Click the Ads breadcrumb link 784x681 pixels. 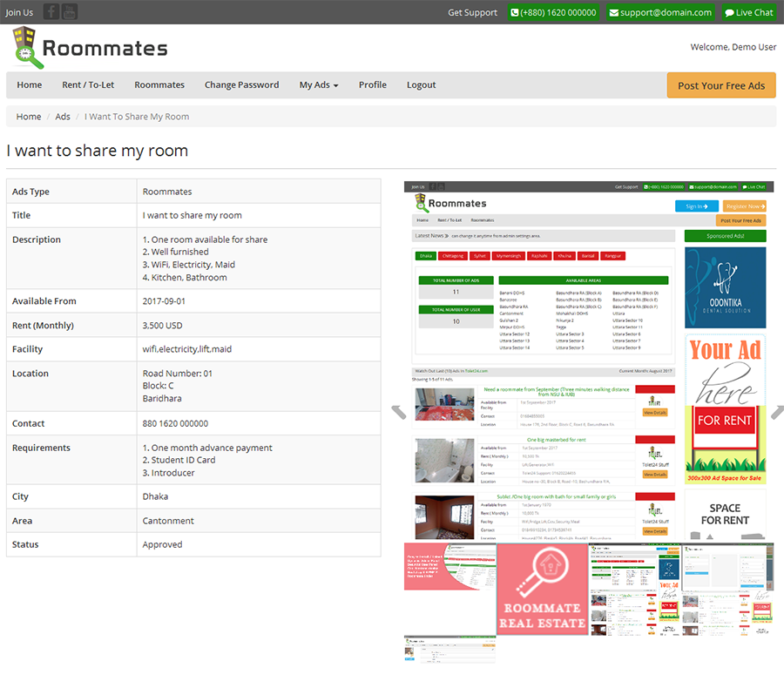(62, 116)
